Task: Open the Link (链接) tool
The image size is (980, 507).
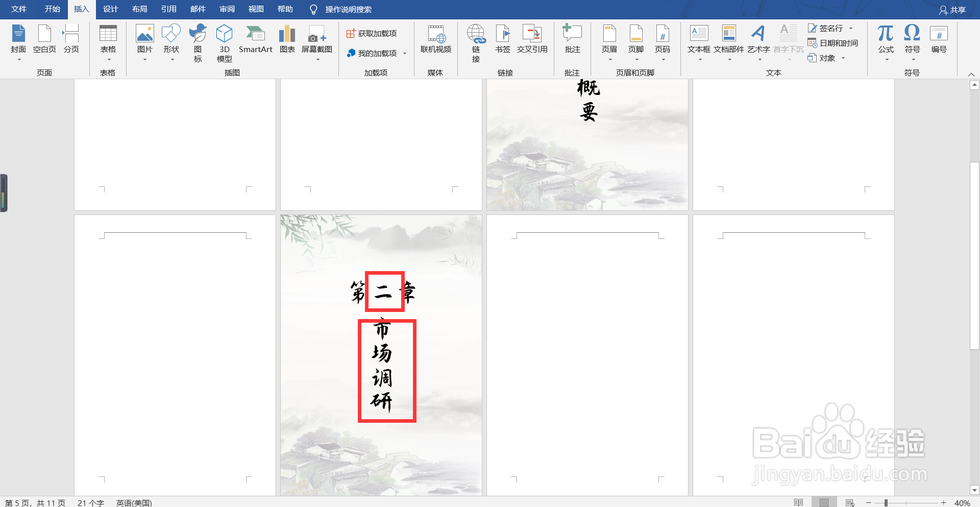Action: 476,43
